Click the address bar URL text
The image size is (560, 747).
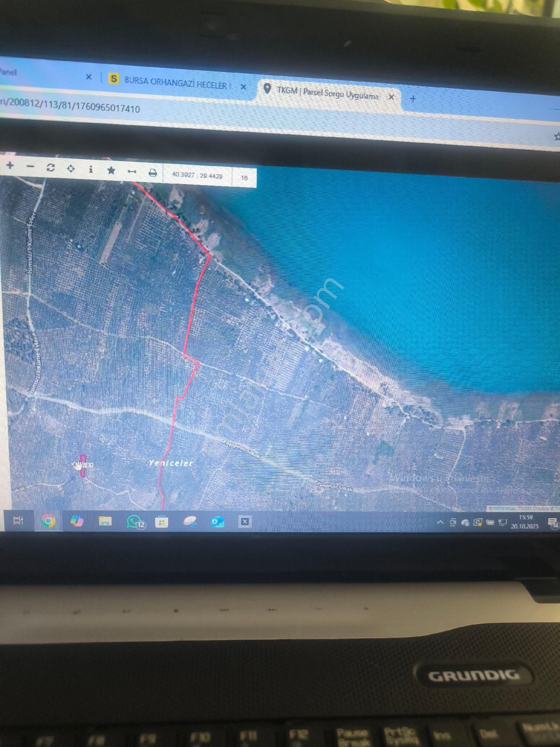pyautogui.click(x=70, y=106)
